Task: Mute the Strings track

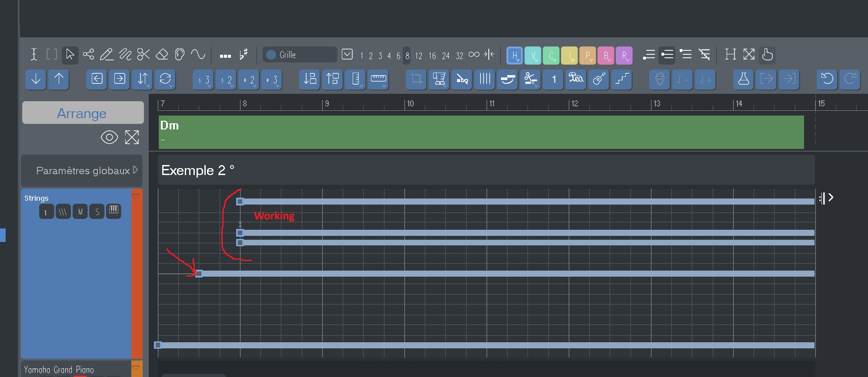Action: pos(80,212)
